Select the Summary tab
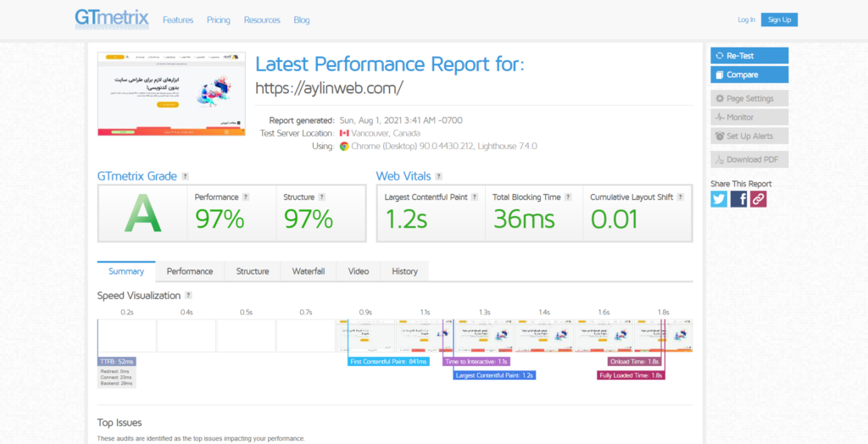Viewport: 868px width, 444px height. 126,271
